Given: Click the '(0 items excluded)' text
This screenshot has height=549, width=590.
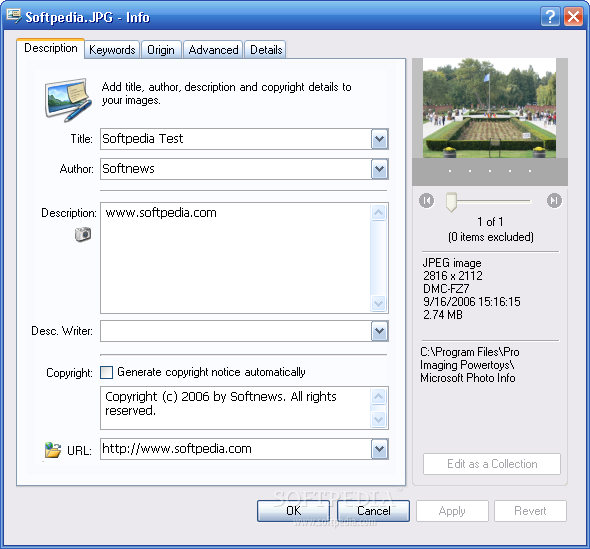Looking at the screenshot, I should (491, 237).
